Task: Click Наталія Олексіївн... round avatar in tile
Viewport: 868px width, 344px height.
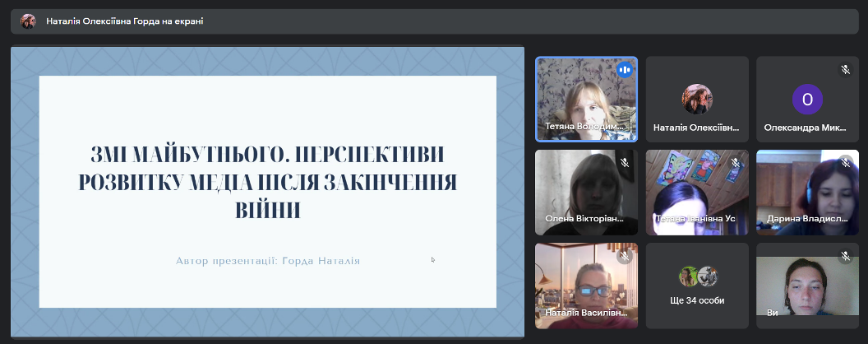Action: point(697,99)
